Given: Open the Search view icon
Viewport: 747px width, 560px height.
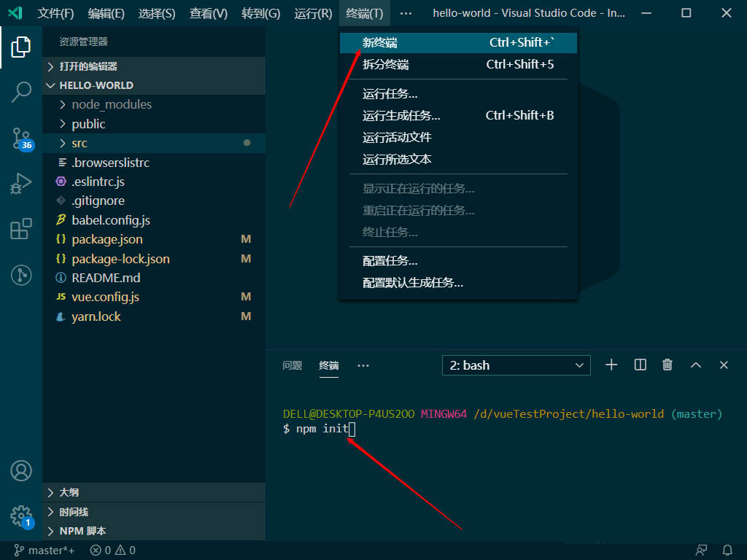Looking at the screenshot, I should 21,93.
